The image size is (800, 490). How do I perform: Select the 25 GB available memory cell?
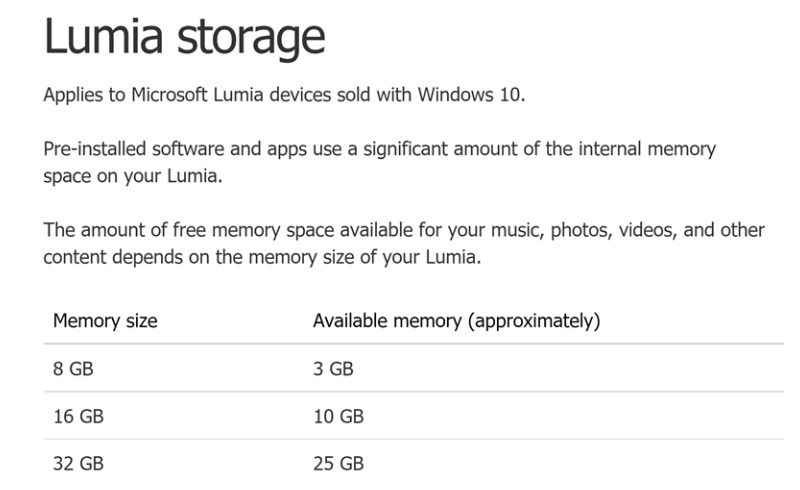338,463
